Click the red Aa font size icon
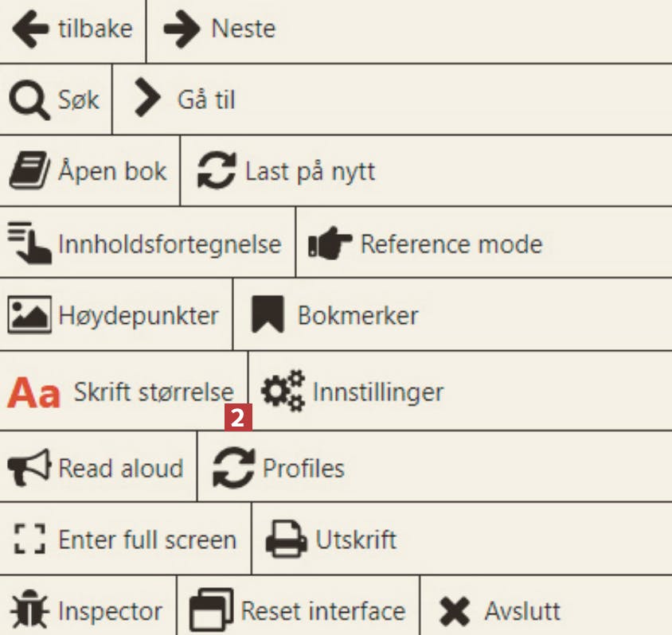The width and height of the screenshot is (672, 635). [34, 393]
